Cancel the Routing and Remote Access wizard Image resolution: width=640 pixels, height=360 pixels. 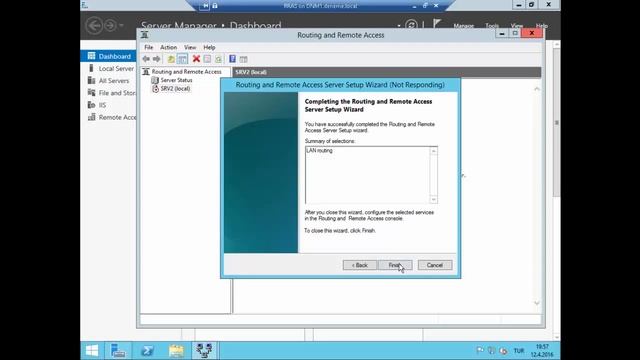click(435, 265)
